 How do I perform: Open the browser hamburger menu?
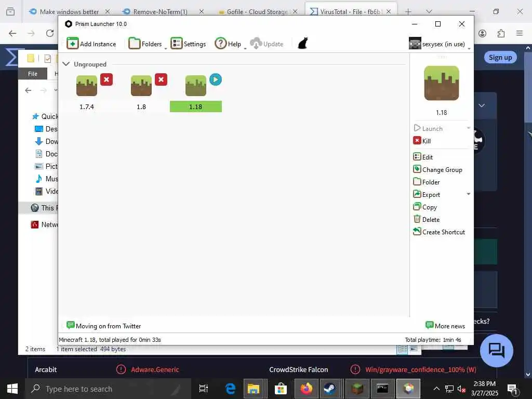(520, 33)
